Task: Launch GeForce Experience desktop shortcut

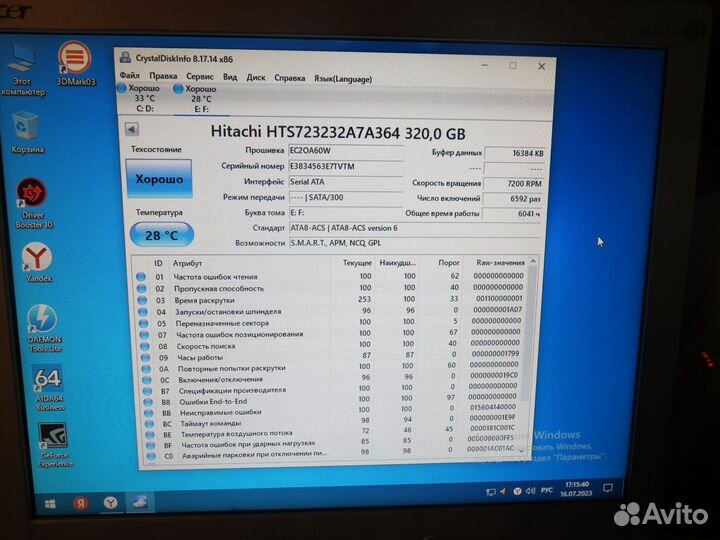Action: (55, 445)
